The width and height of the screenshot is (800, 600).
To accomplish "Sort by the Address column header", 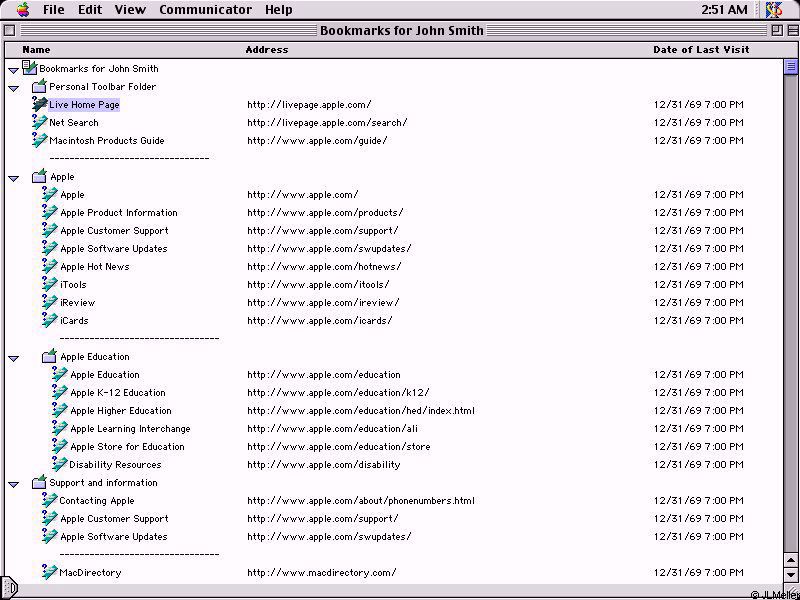I will pos(267,49).
